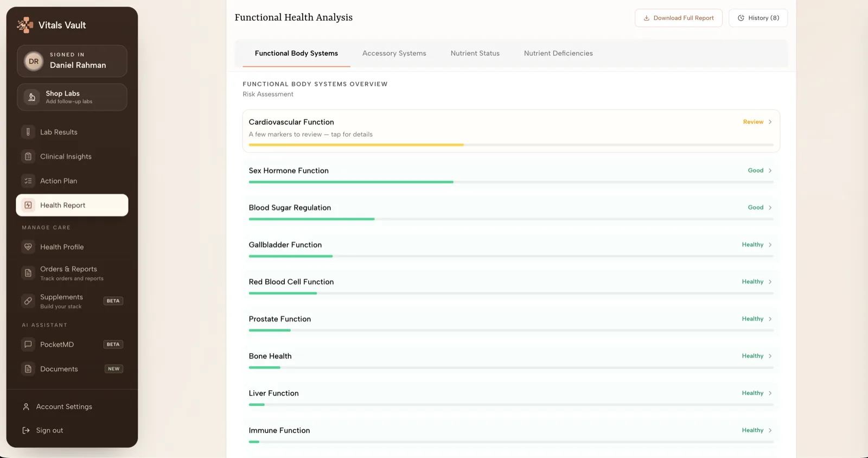Image resolution: width=868 pixels, height=458 pixels.
Task: Open Lab Results page
Action: 72,132
